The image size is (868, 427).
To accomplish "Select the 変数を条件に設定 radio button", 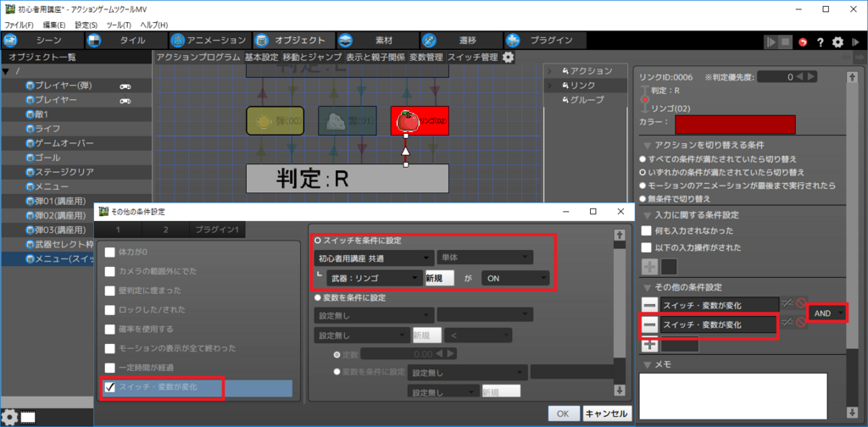I will pyautogui.click(x=317, y=297).
